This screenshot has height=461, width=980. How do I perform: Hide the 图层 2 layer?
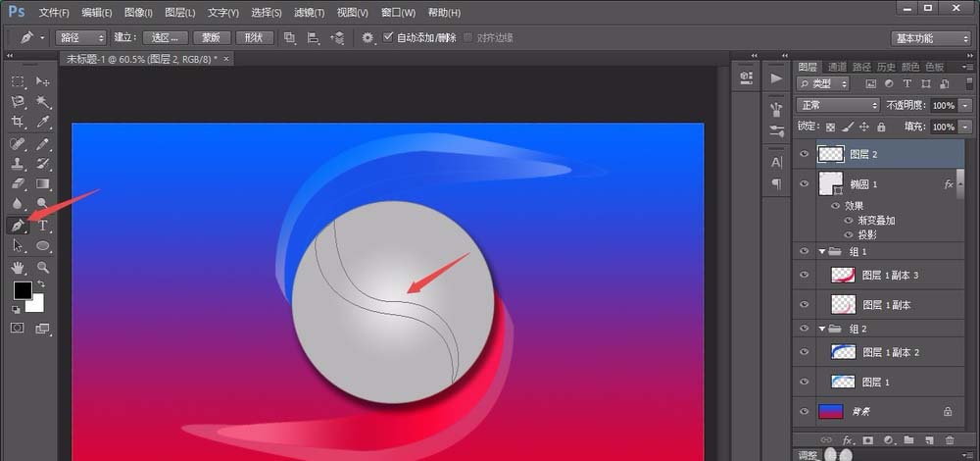tap(805, 154)
